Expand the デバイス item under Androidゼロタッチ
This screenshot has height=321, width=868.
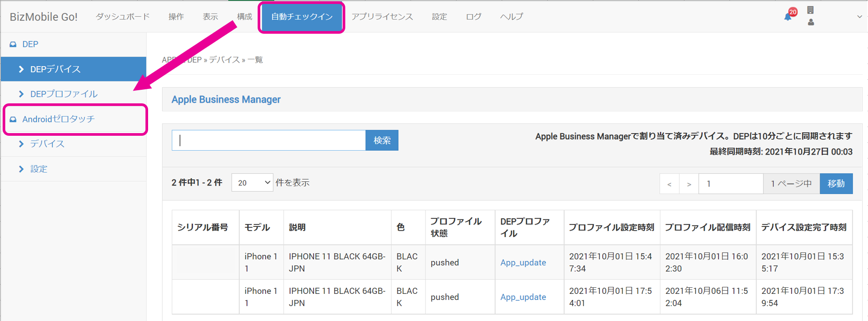click(47, 144)
